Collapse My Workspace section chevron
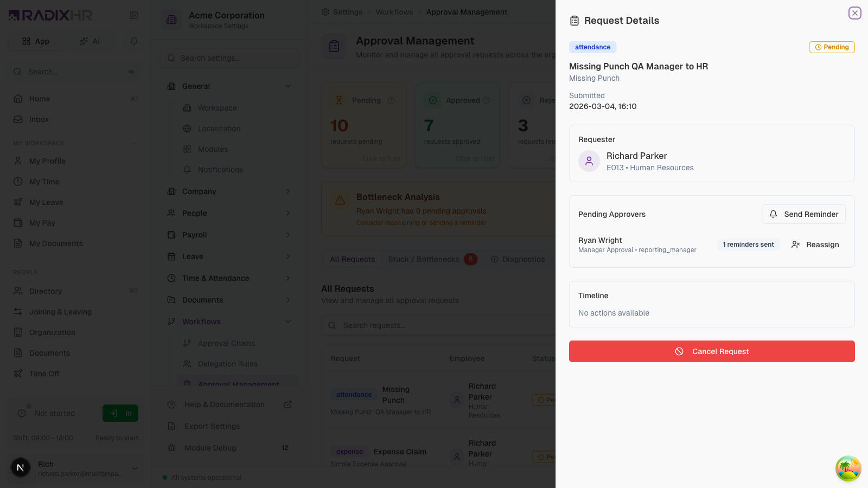868x488 pixels. tap(135, 143)
